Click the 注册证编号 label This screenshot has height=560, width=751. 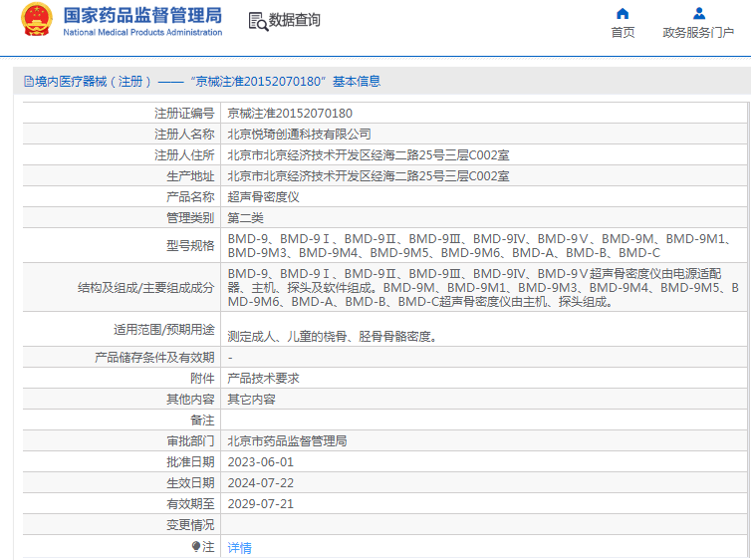click(184, 114)
